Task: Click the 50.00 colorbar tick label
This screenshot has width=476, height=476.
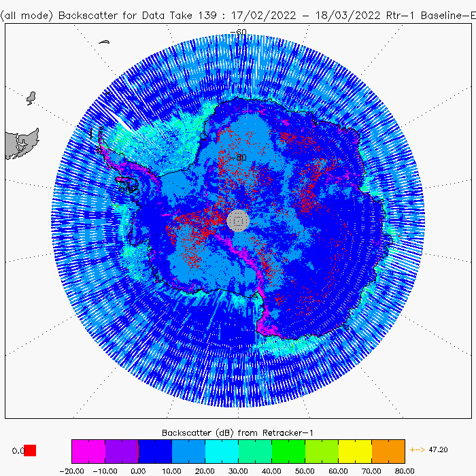Action: [305, 471]
